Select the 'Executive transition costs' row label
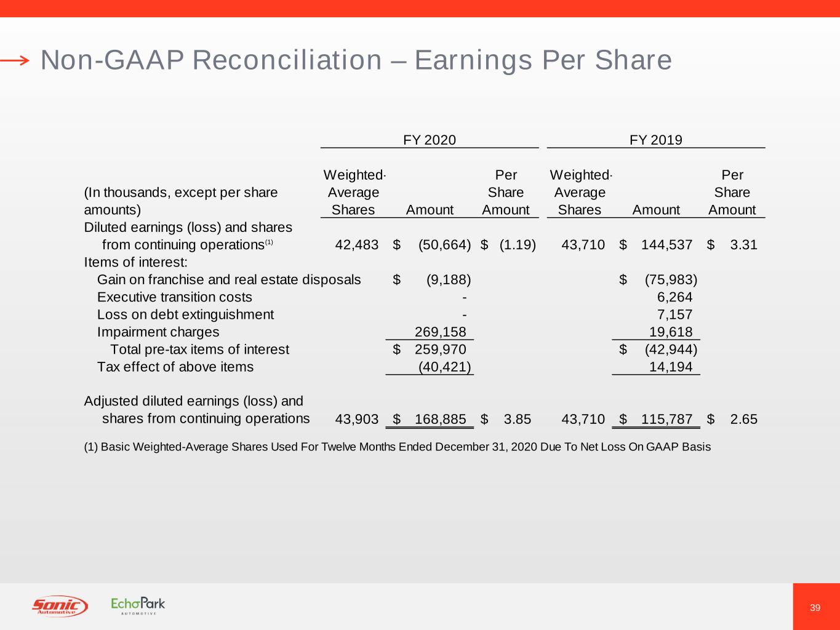Viewport: 840px width, 630px height. [x=175, y=297]
